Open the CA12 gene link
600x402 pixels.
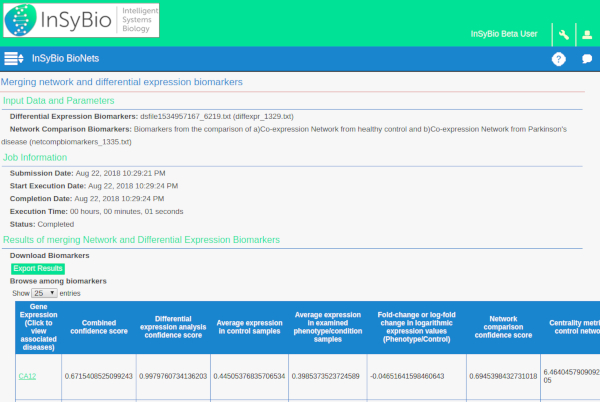(x=27, y=375)
